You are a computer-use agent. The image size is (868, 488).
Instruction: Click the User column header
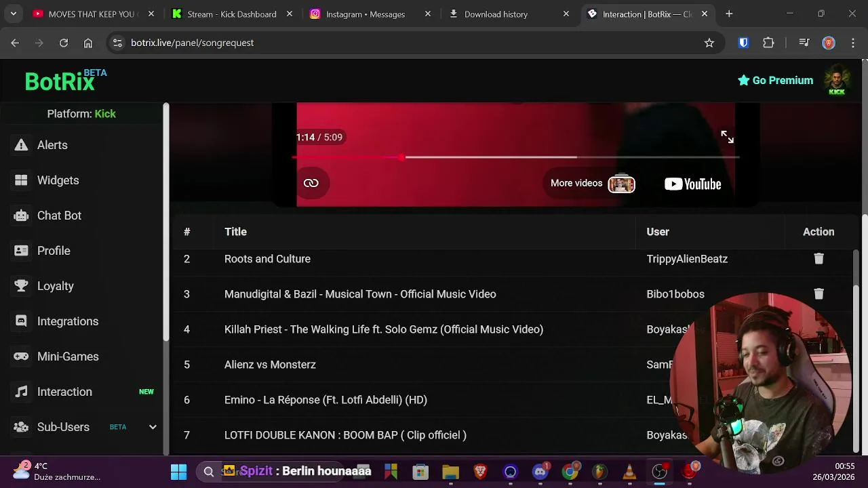pos(658,232)
